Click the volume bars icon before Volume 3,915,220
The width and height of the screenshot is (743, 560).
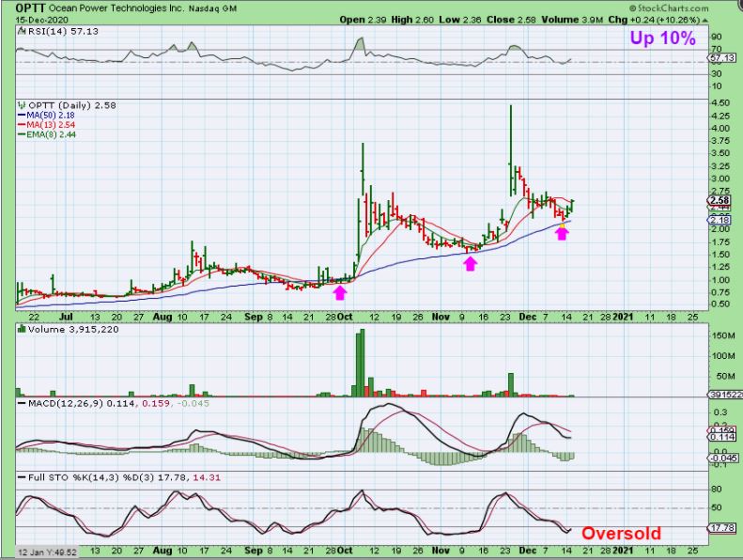coord(22,329)
